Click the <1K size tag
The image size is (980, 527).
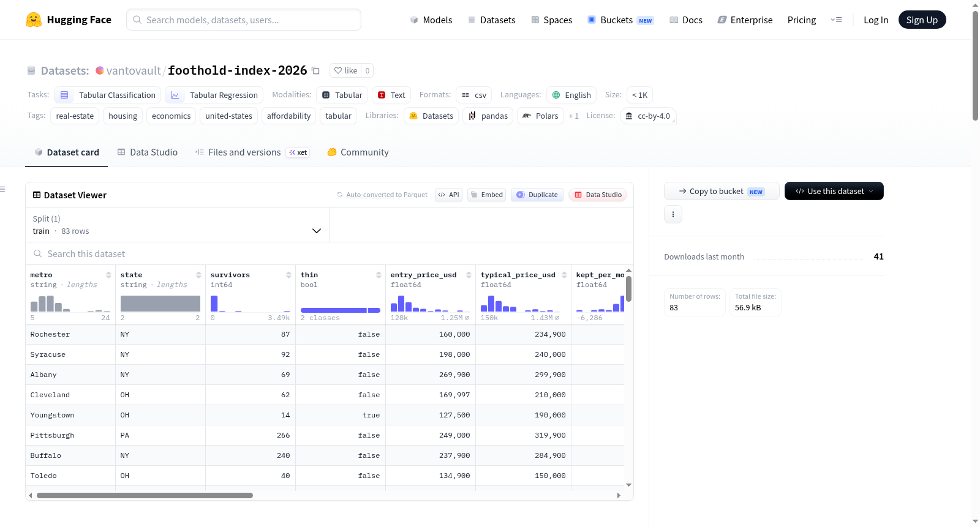[639, 95]
